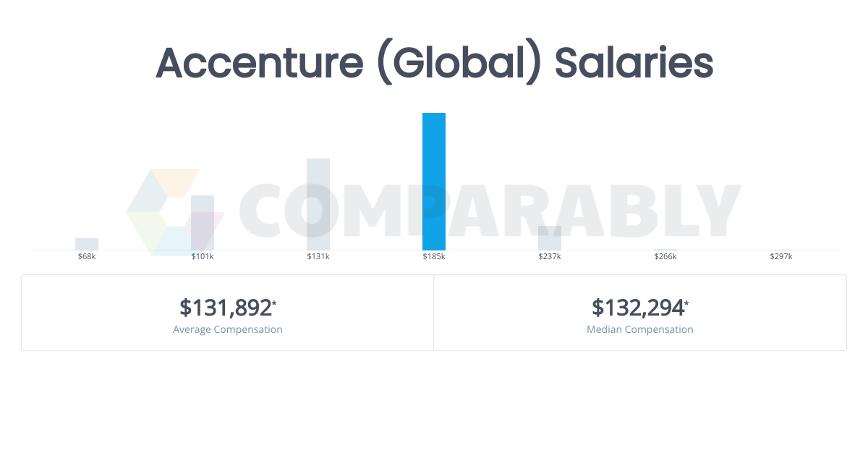Select the $131k axis label
The height and width of the screenshot is (456, 868).
click(x=318, y=256)
